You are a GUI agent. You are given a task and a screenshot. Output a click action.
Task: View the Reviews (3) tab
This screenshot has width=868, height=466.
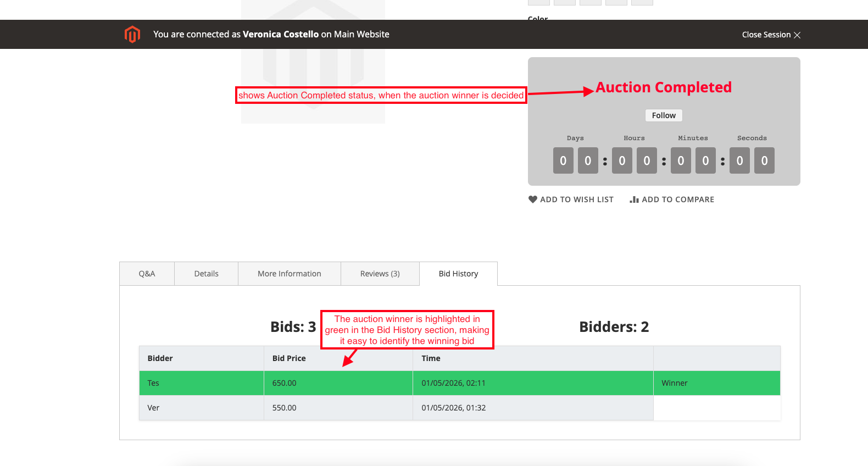click(380, 274)
